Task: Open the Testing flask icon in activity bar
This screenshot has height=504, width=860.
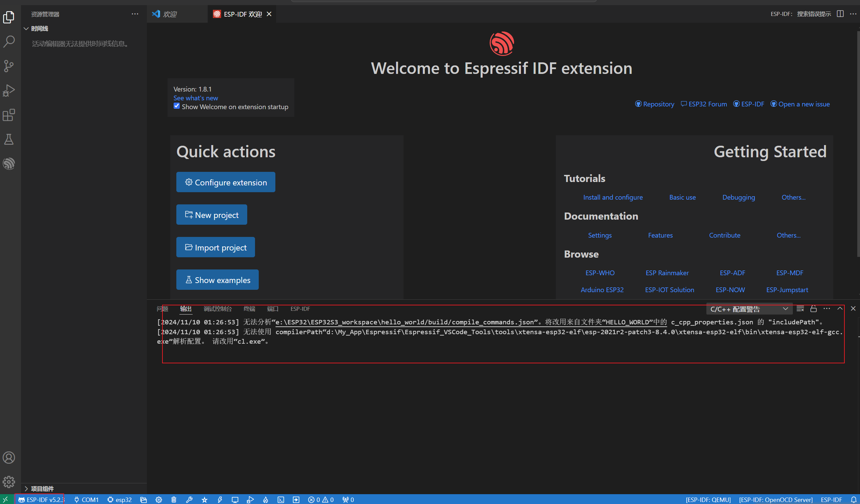Action: pos(9,139)
